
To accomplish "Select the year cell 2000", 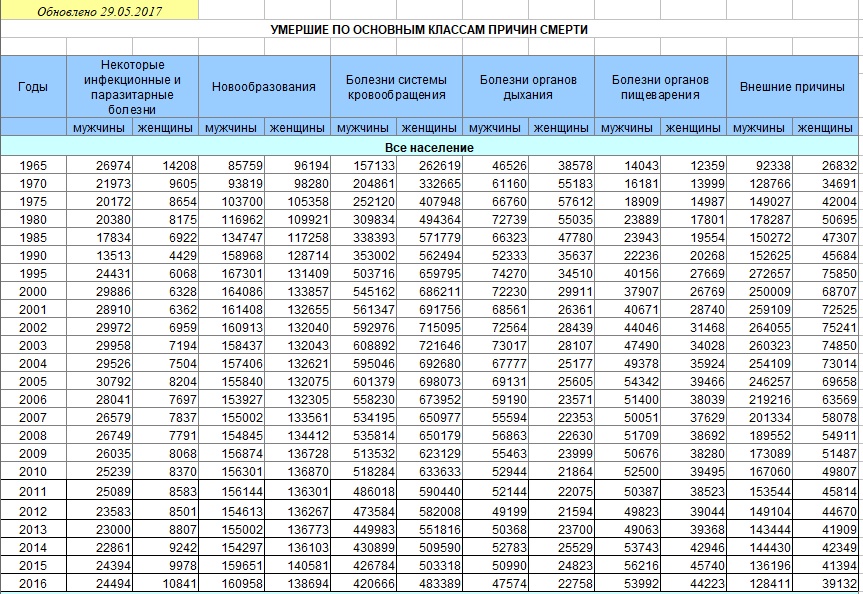I will (33, 291).
